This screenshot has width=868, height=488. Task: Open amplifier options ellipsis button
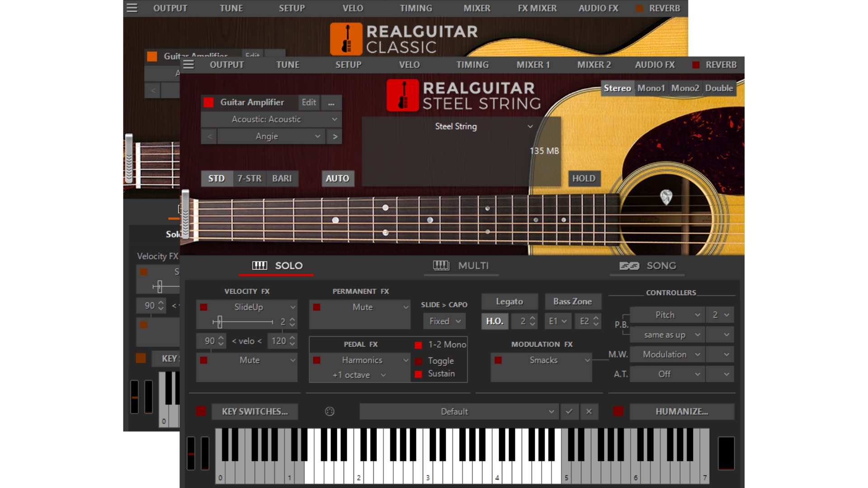tap(331, 103)
